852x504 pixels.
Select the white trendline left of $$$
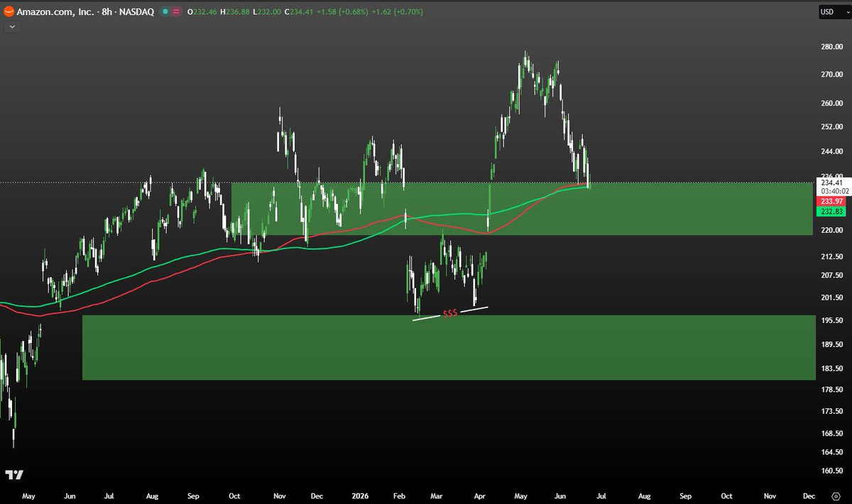pos(427,317)
